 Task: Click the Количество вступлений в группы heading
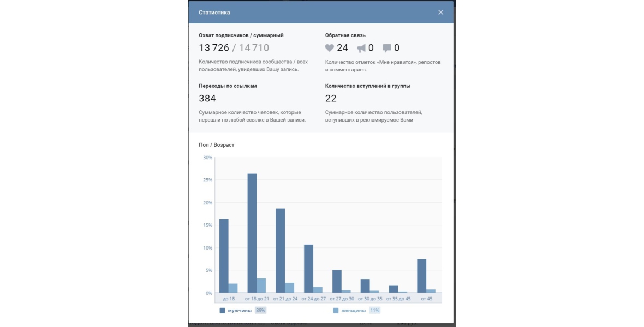pos(368,86)
